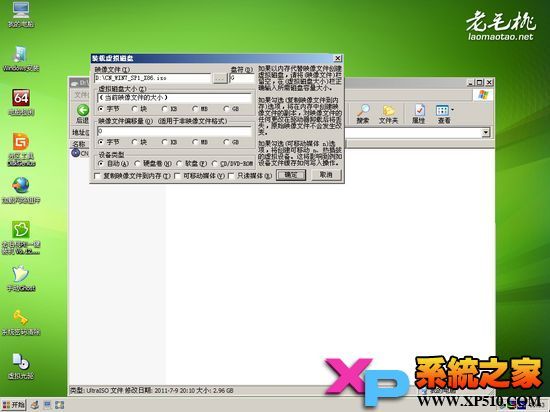Click the Windows flag logo in Explorer
Viewport: 550px width, 412px height.
point(483,95)
